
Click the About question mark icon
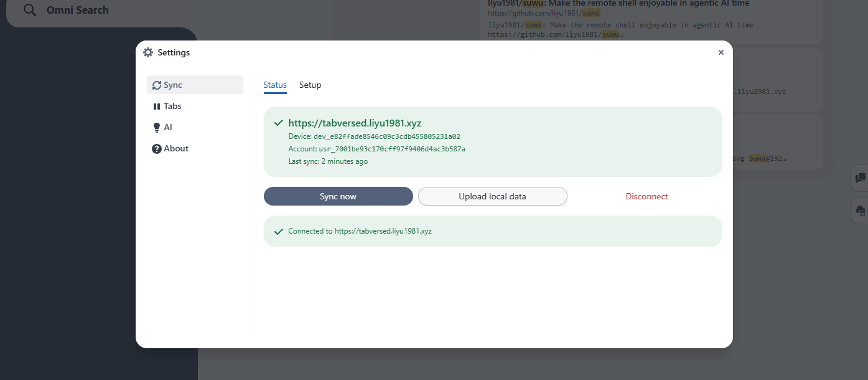point(157,149)
